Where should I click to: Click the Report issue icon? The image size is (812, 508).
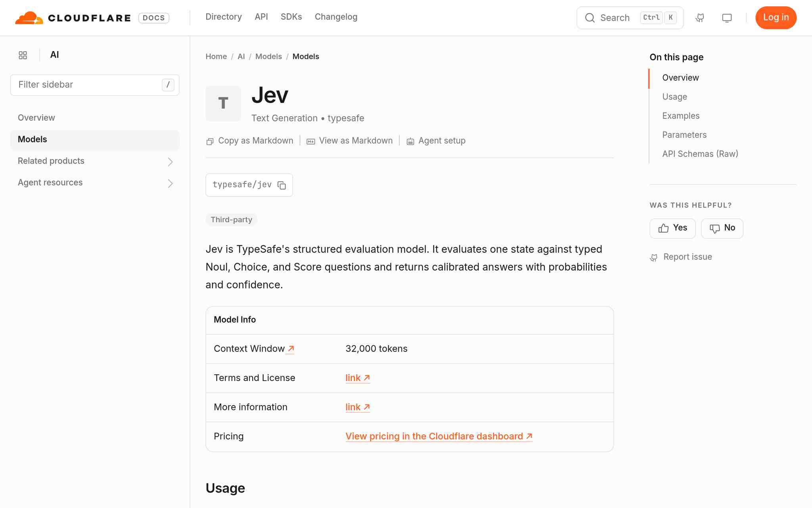point(654,258)
